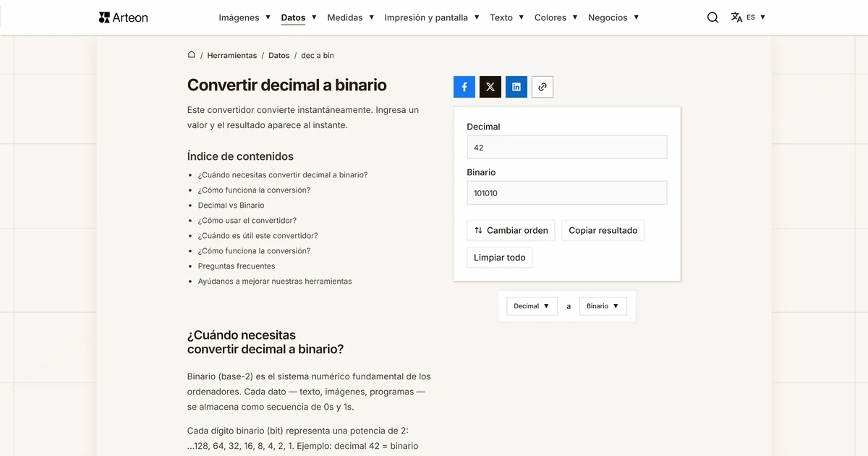
Task: Jump to 'Decimal vs Binario' section
Action: 231,205
